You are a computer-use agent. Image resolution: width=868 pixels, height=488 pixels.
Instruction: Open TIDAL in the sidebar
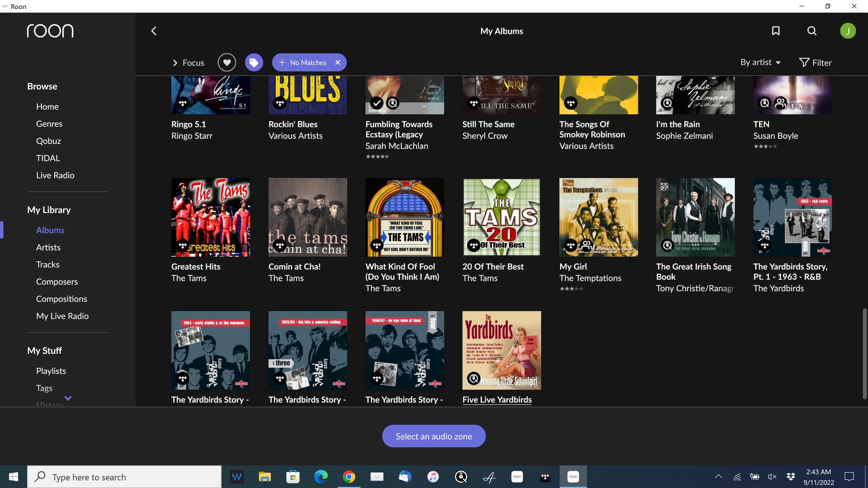point(48,158)
